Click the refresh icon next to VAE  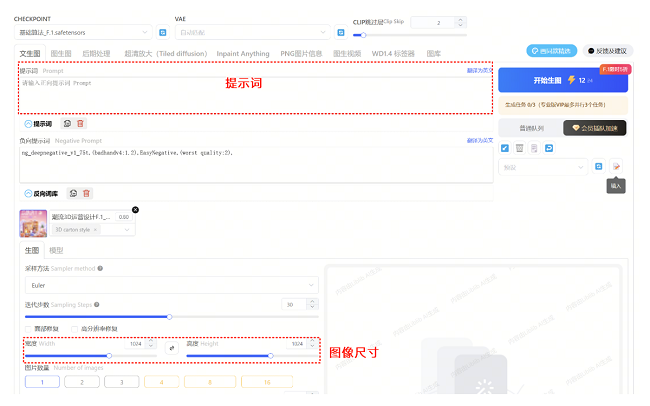(x=340, y=32)
